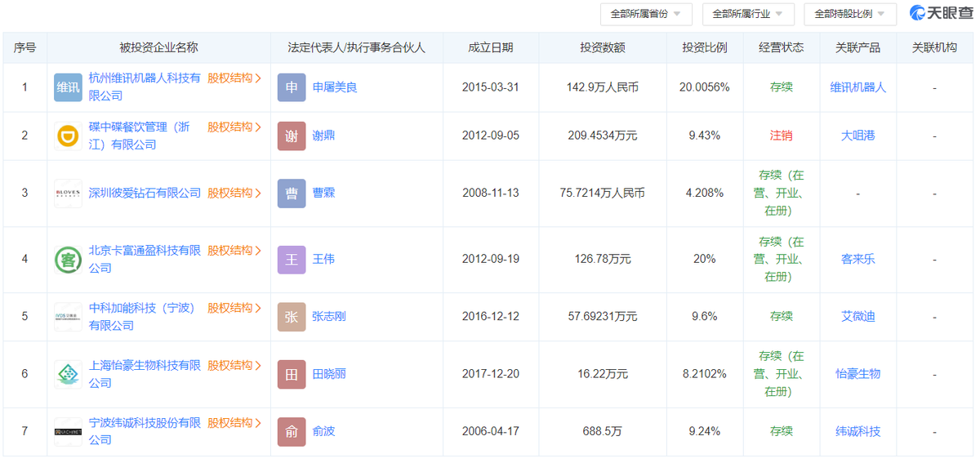Viewport: 980px width, 463px height.
Task: Click the 王 avatar for 王伟
Action: (x=292, y=260)
